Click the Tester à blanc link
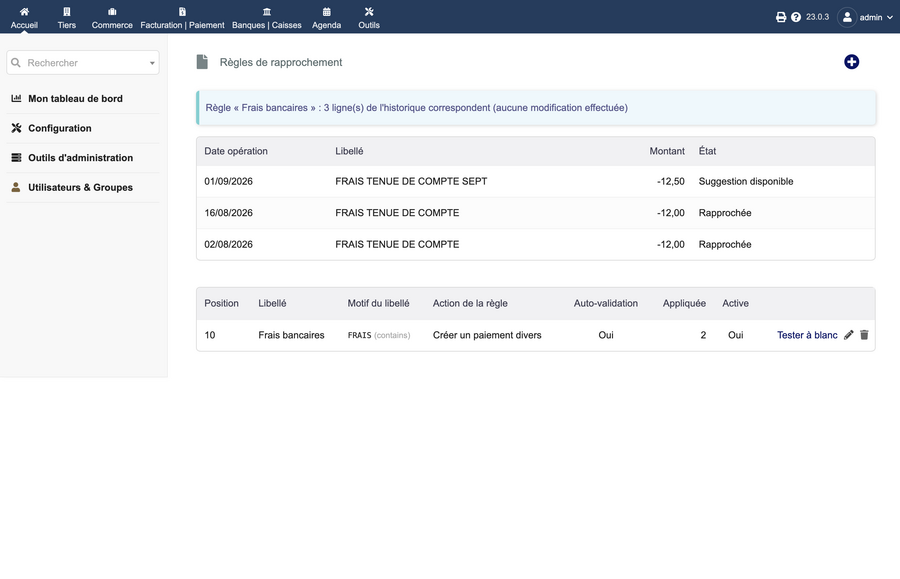 807,335
